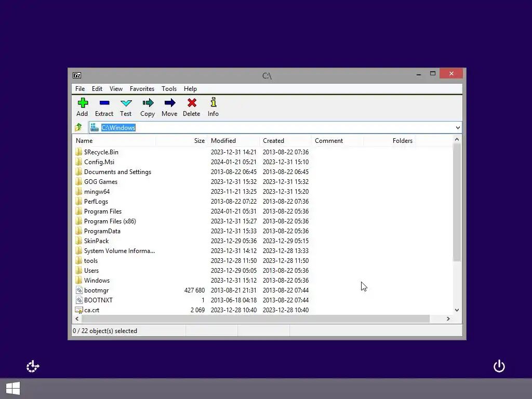Open the power options icon
532x399 pixels.
point(499,366)
